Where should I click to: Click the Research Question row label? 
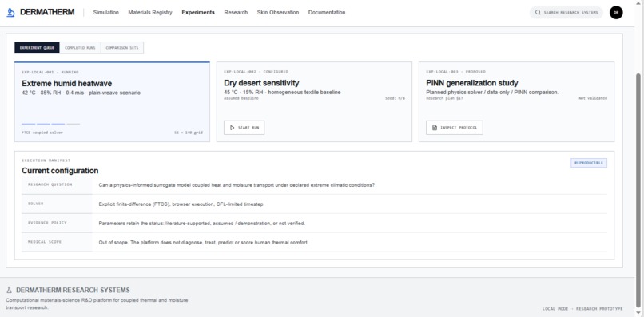50,184
